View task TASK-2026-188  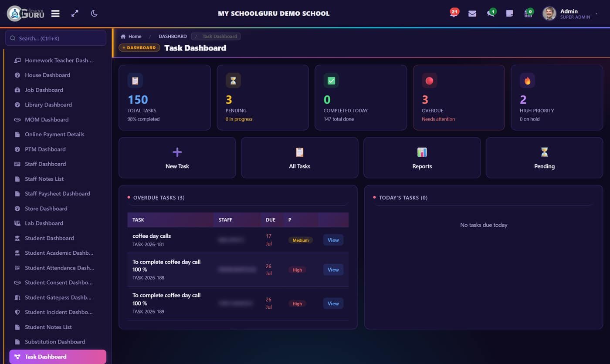click(x=333, y=270)
